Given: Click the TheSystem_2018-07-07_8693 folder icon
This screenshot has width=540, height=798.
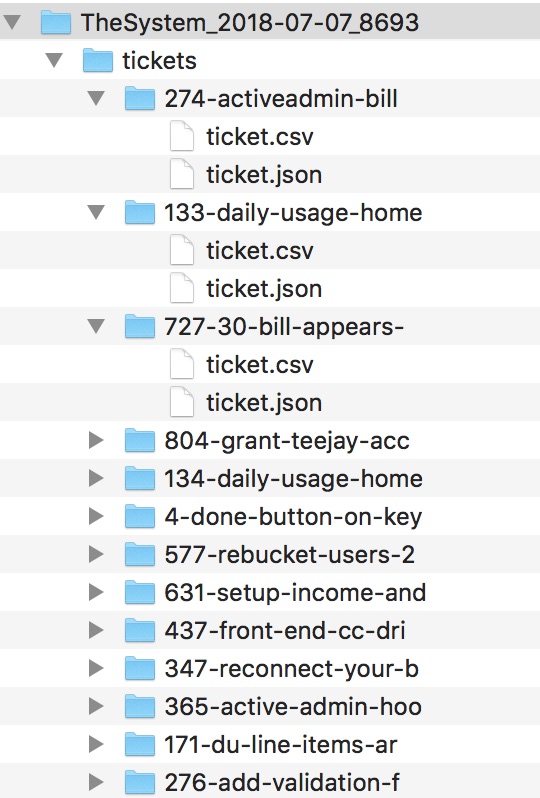Looking at the screenshot, I should (x=55, y=22).
